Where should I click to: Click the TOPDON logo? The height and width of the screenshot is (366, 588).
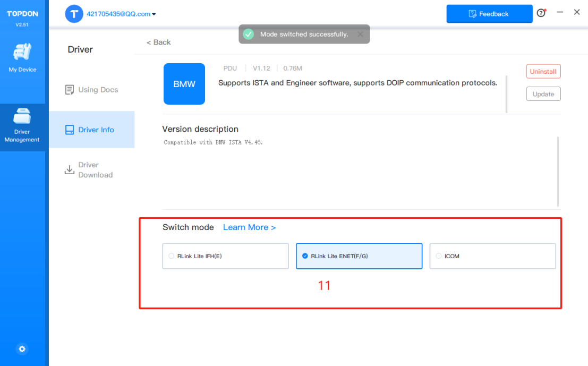[x=22, y=14]
